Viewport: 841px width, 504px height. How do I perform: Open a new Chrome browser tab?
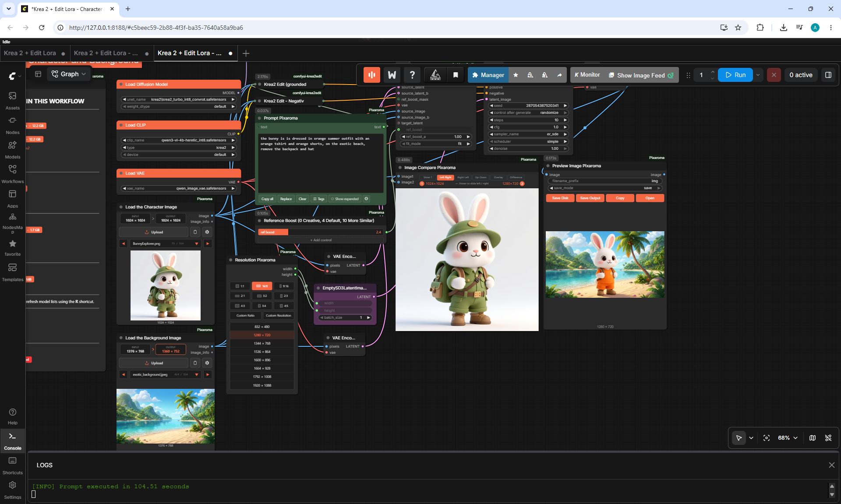click(128, 9)
